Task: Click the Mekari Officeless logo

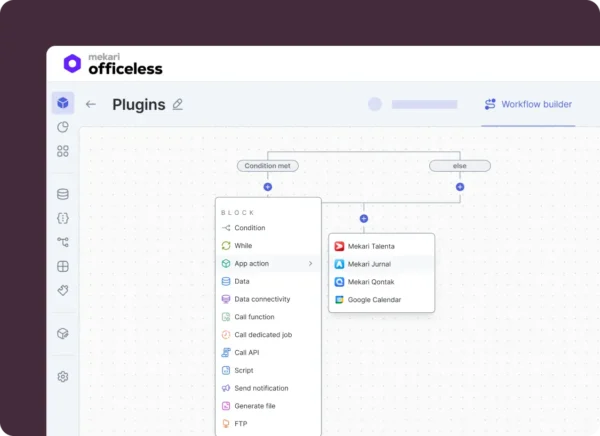Action: 112,64
